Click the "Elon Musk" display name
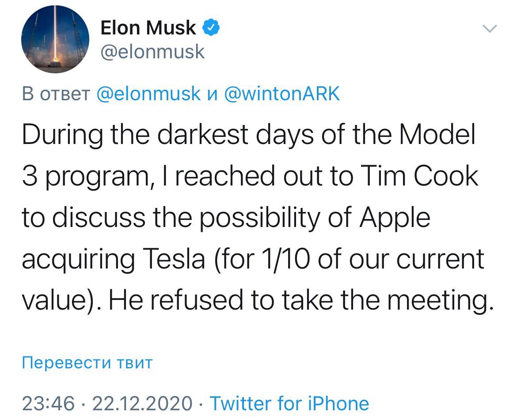The image size is (517, 420). point(148,28)
